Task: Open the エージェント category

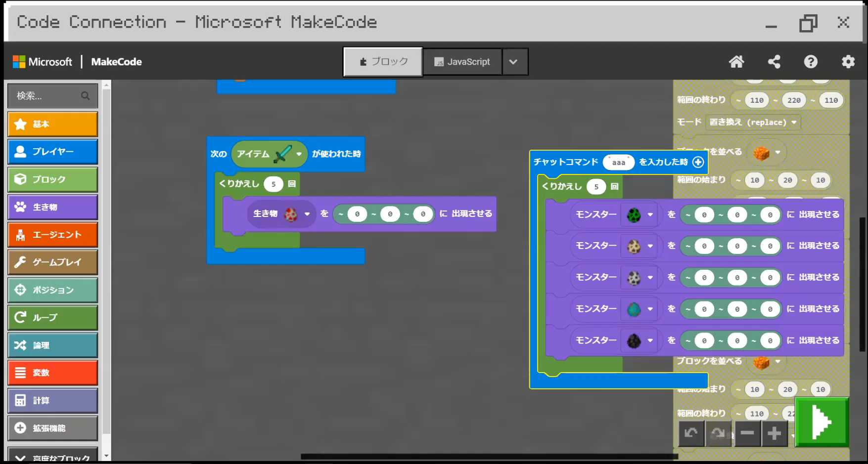Action: (x=53, y=235)
